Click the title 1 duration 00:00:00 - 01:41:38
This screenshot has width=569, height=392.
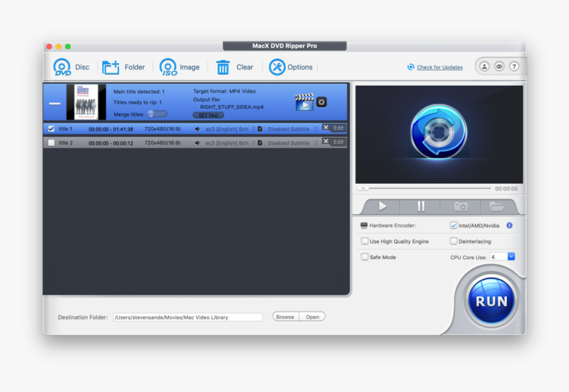110,129
